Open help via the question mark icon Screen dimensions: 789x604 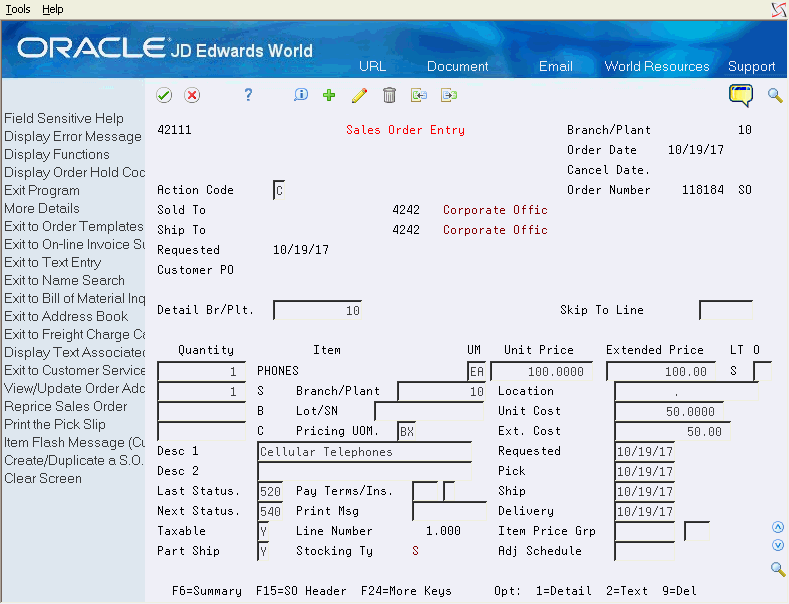pos(248,95)
